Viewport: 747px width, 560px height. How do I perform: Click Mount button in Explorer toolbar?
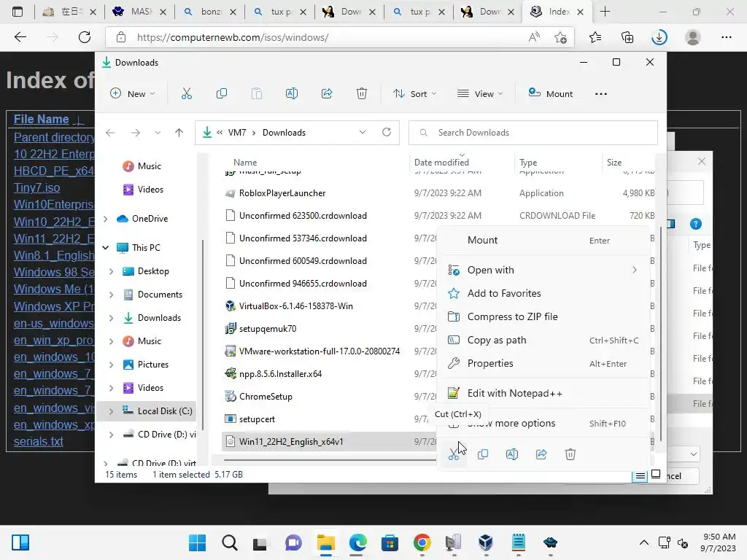click(x=550, y=94)
